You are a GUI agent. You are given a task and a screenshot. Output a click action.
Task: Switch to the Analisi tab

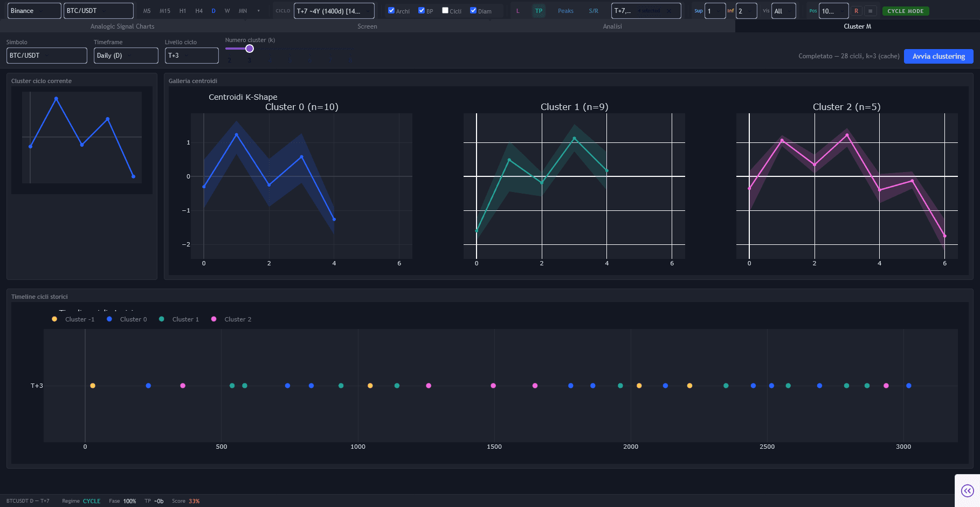[x=612, y=26]
